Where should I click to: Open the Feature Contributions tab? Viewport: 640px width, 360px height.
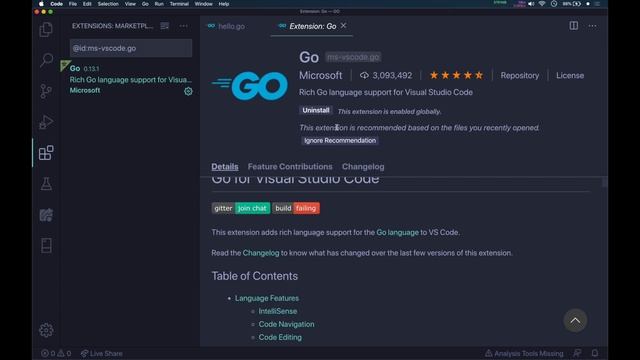(x=290, y=167)
